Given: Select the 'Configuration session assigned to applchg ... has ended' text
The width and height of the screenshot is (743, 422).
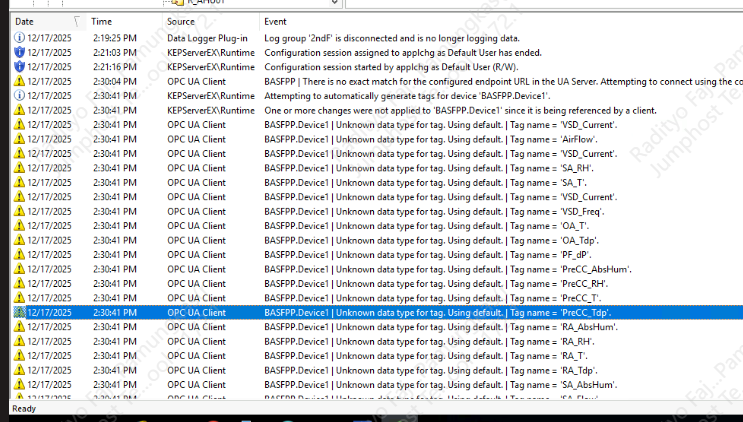Looking at the screenshot, I should [x=403, y=53].
